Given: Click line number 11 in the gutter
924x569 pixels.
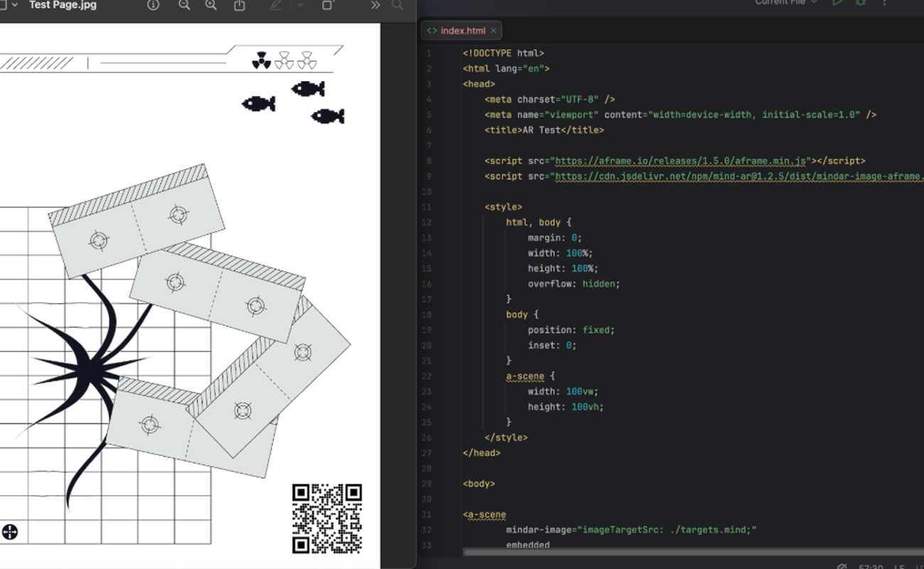Looking at the screenshot, I should [426, 207].
